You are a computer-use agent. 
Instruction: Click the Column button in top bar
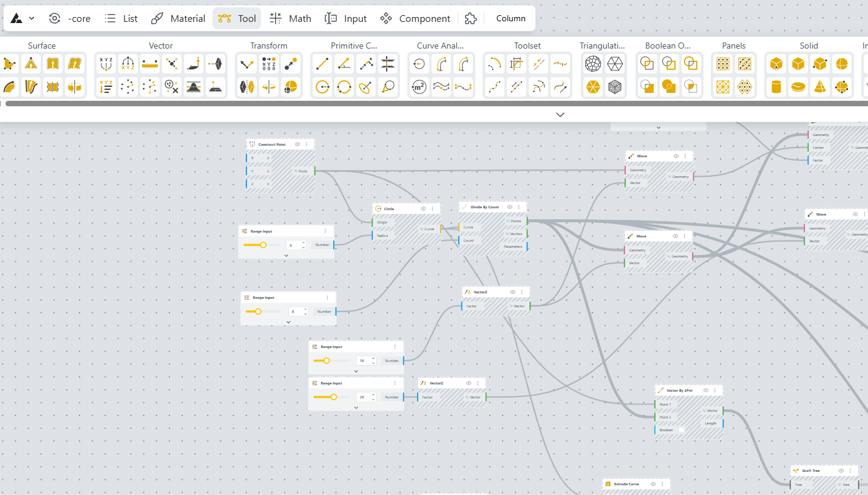coord(510,18)
